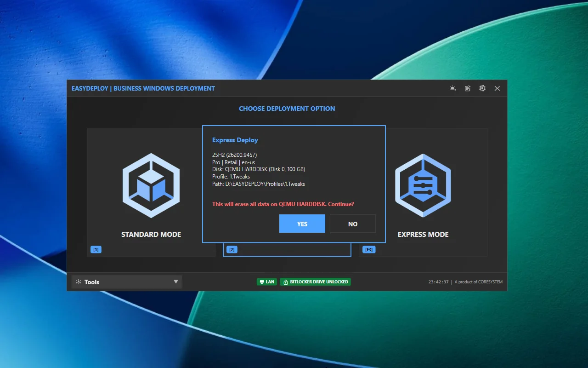The image size is (588, 368).
Task: Click the 'Pro | Retail | en-us' line
Action: pyautogui.click(x=233, y=162)
